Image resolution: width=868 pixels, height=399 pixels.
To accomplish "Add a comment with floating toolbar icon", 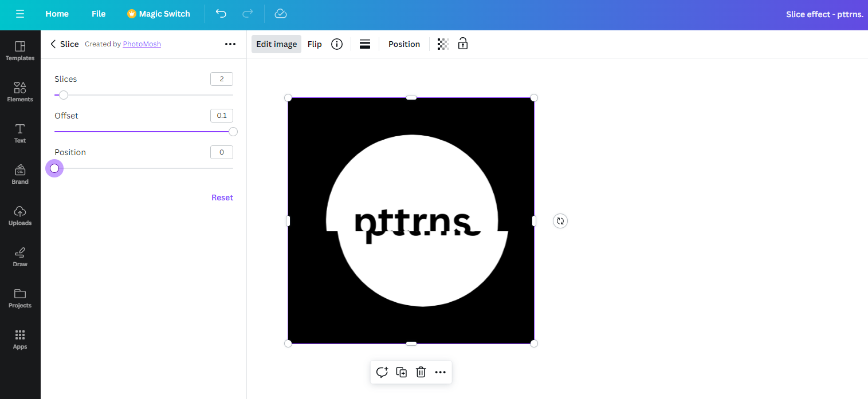I will click(x=382, y=372).
